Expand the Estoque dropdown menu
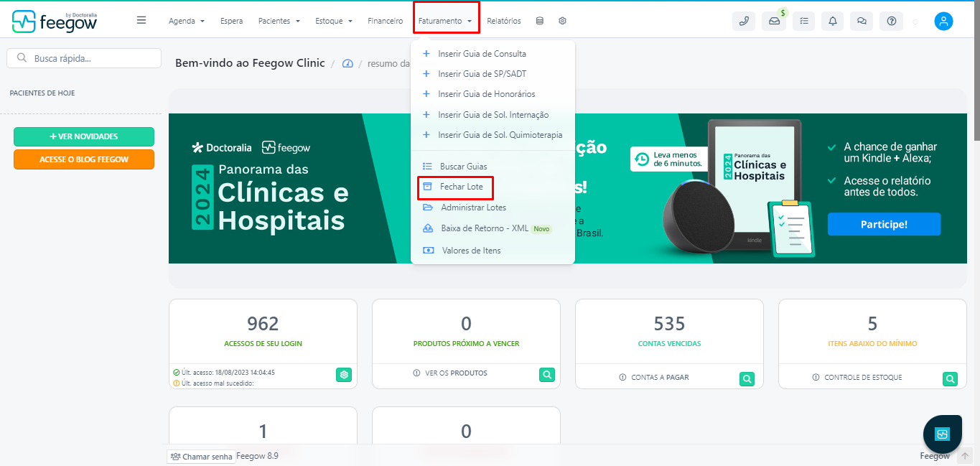This screenshot has height=466, width=980. [x=334, y=21]
